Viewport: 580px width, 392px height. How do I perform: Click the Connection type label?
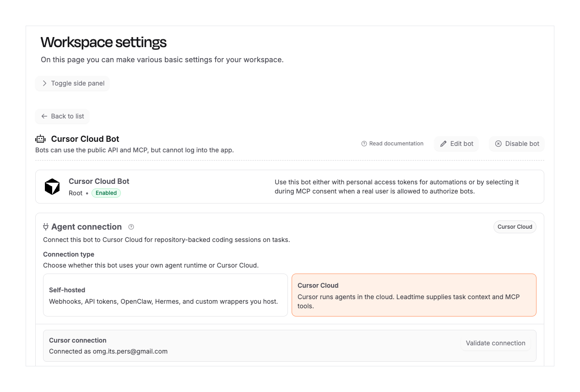[69, 254]
